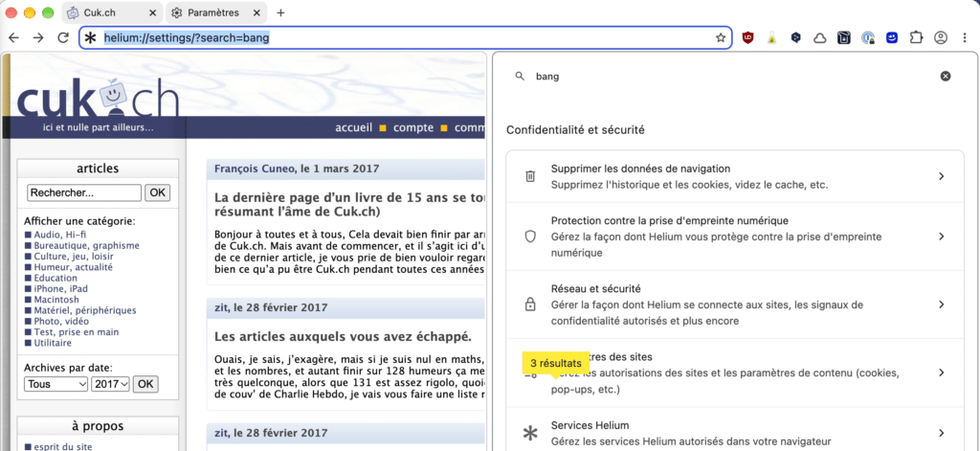Click the 1Password extension icon with lock
Image resolution: width=980 pixels, height=451 pixels.
tap(867, 38)
